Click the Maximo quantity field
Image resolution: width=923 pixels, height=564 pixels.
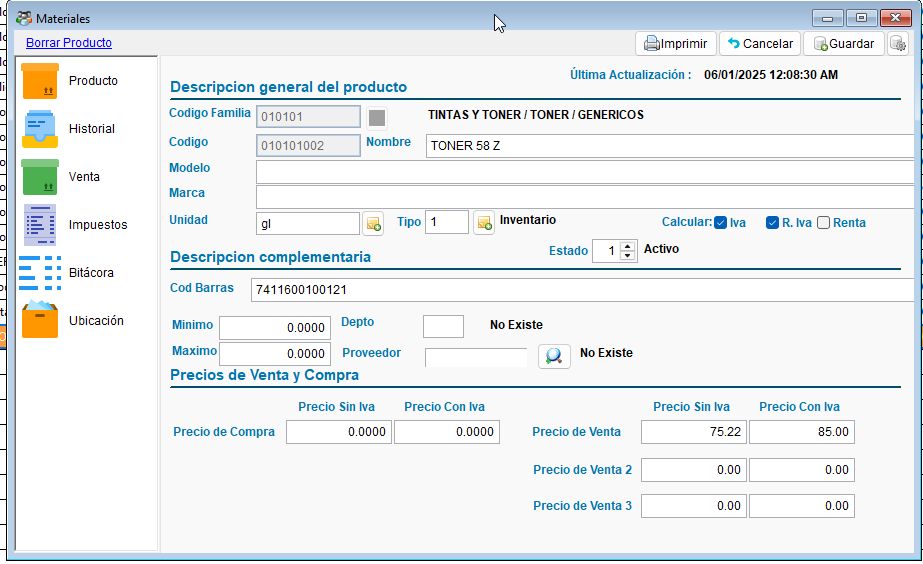[275, 354]
